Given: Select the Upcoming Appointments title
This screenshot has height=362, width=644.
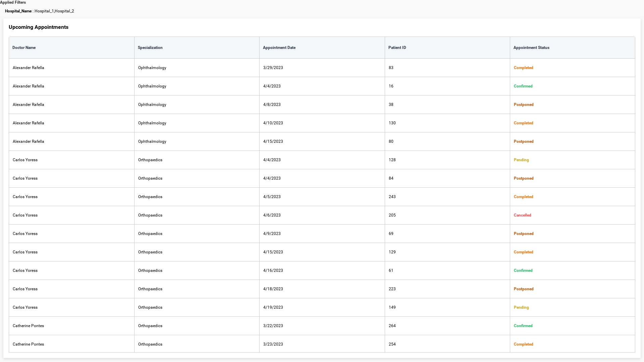Looking at the screenshot, I should [38, 27].
